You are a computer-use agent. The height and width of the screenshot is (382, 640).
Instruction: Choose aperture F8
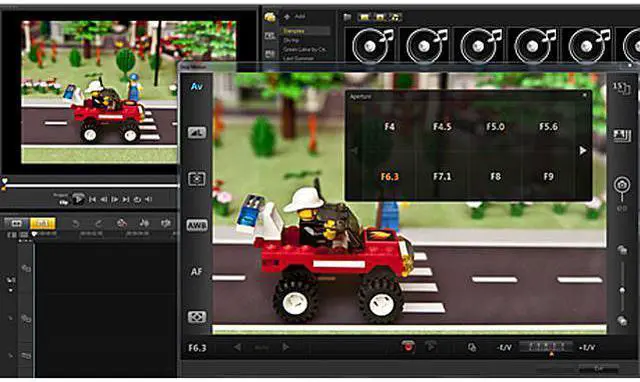click(x=495, y=177)
